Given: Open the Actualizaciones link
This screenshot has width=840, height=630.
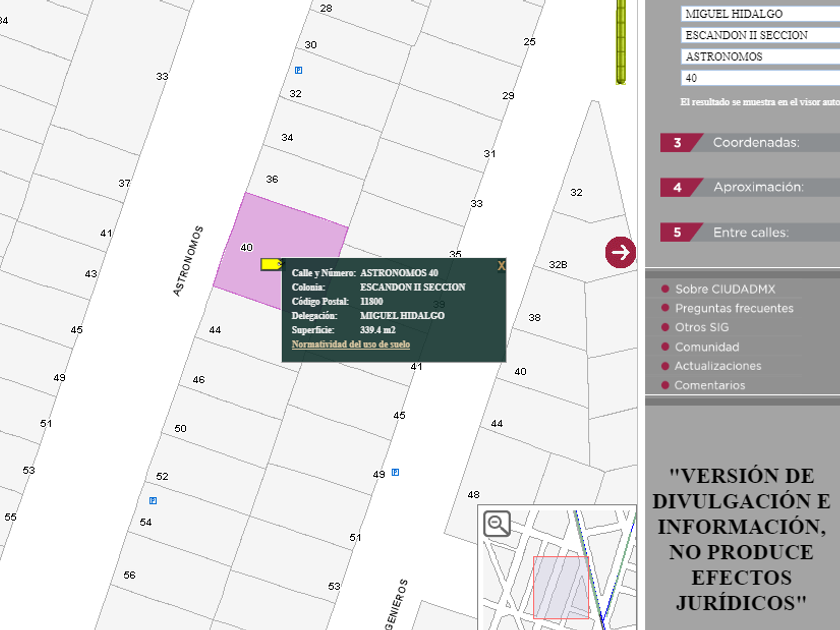Looking at the screenshot, I should pyautogui.click(x=717, y=366).
